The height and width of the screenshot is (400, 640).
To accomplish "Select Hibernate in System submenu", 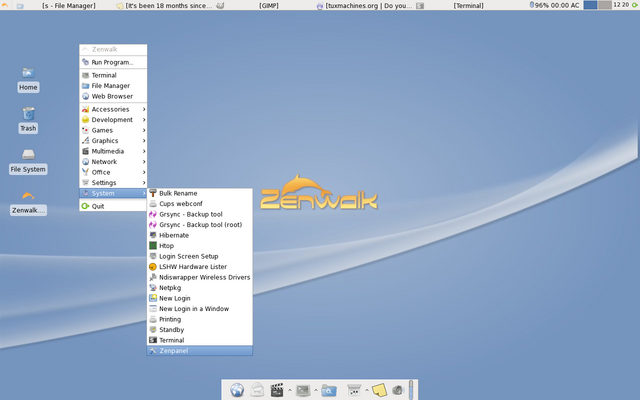I will pos(200,235).
